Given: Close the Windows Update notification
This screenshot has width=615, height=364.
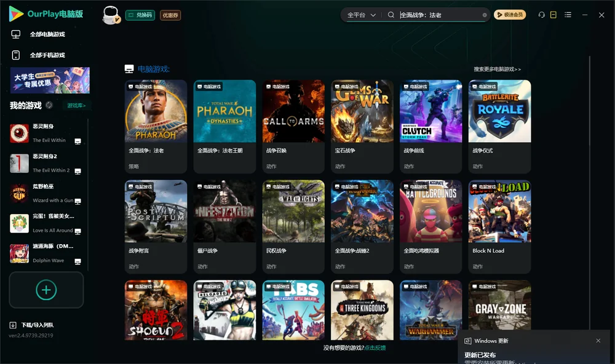Looking at the screenshot, I should [598, 341].
